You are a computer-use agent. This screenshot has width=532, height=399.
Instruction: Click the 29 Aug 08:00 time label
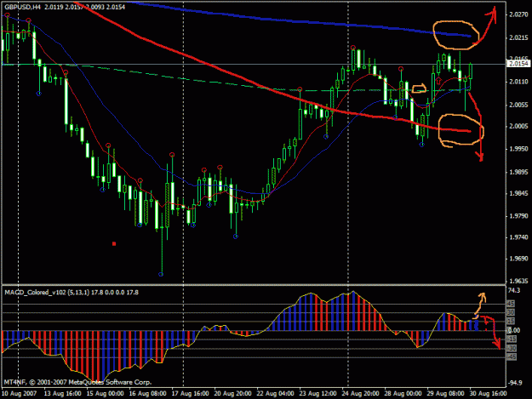click(x=445, y=394)
